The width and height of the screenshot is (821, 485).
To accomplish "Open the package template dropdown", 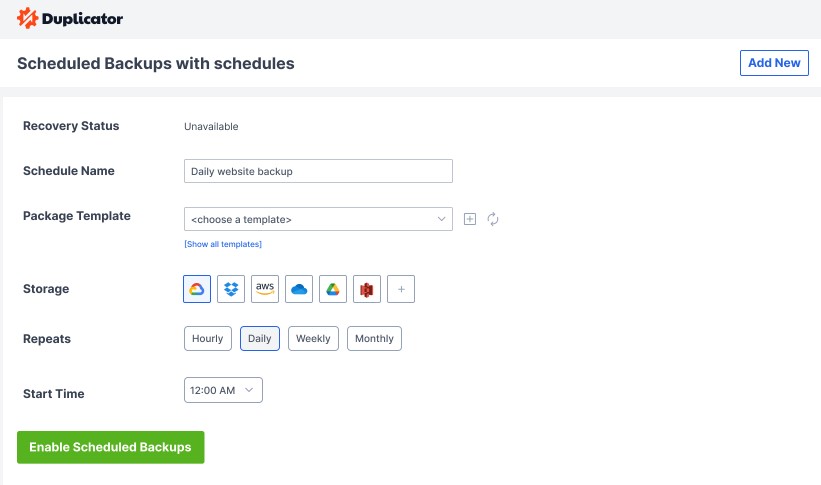I will coord(318,219).
